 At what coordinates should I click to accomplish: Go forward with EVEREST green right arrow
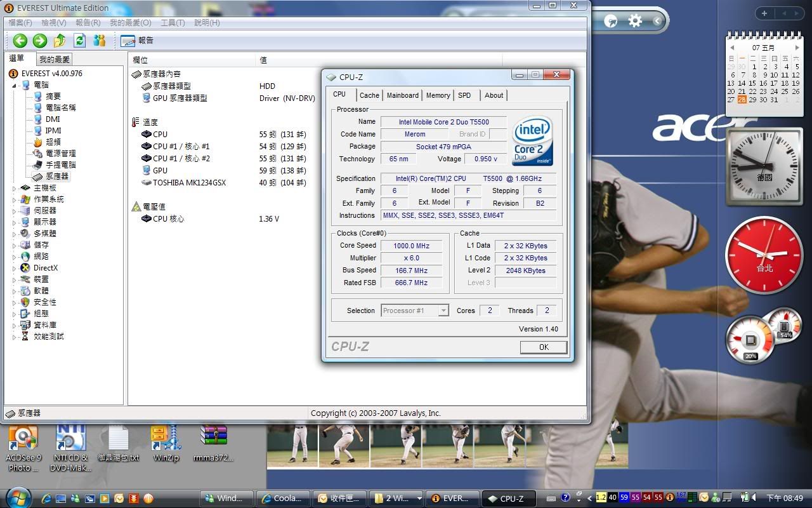tap(40, 41)
